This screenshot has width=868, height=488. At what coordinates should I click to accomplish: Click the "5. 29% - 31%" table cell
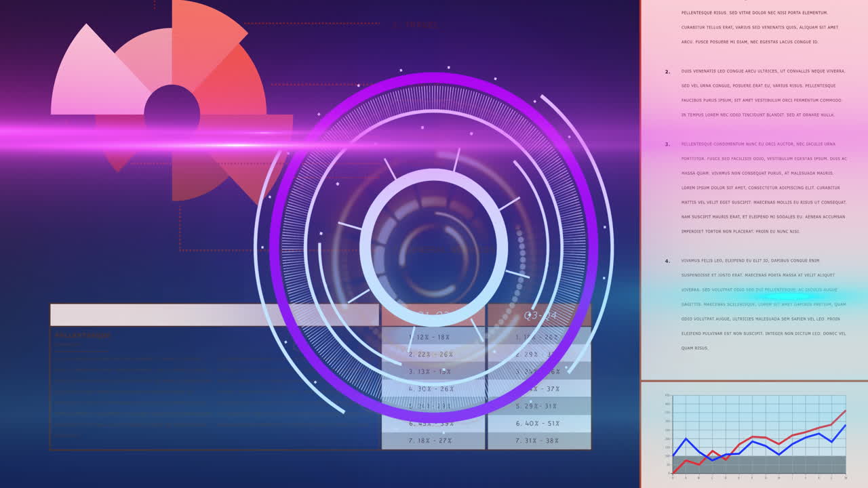(538, 406)
